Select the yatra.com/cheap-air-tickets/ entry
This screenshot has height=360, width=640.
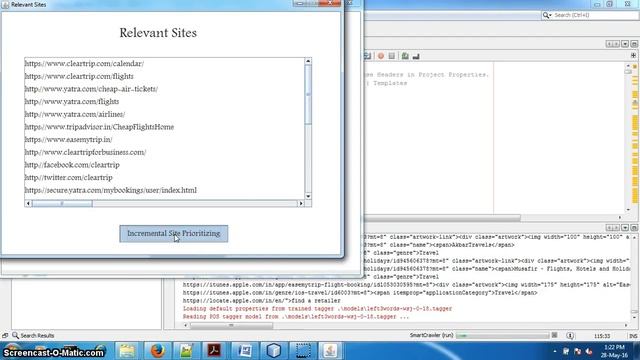point(91,89)
